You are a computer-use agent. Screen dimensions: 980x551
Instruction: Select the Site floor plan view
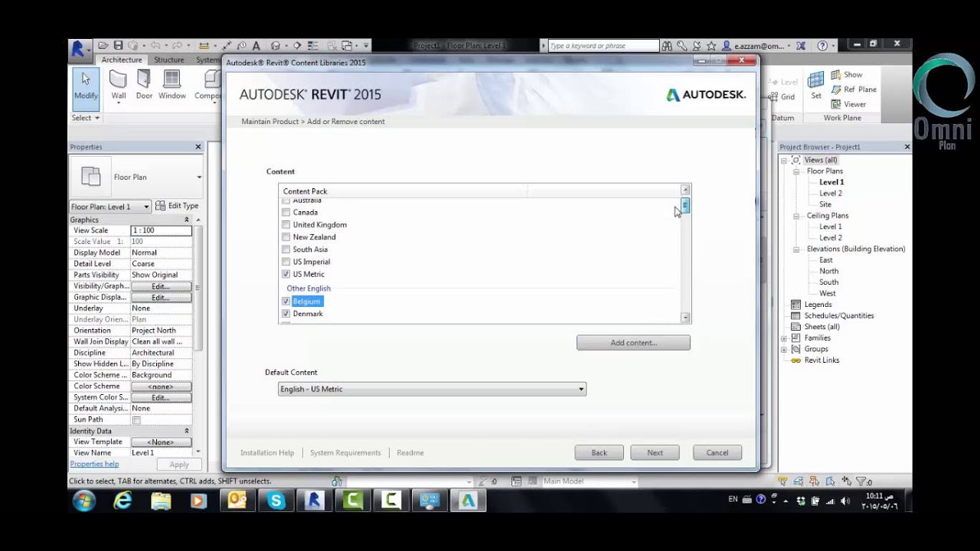pos(825,204)
